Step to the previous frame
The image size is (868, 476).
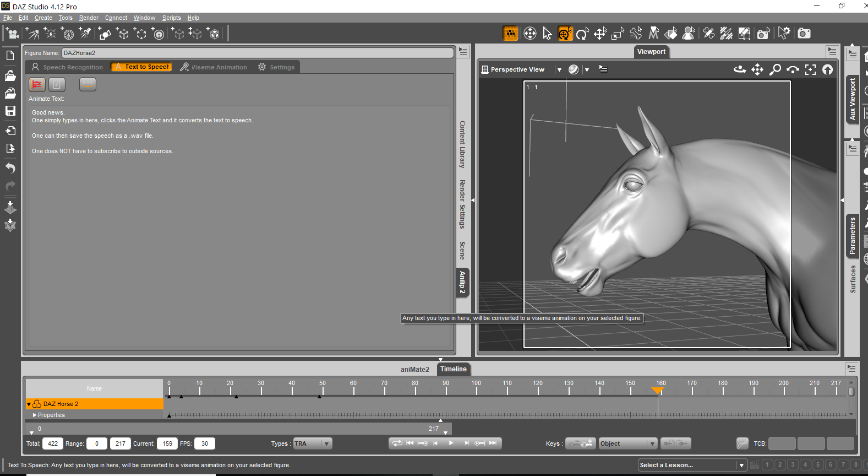pos(435,443)
